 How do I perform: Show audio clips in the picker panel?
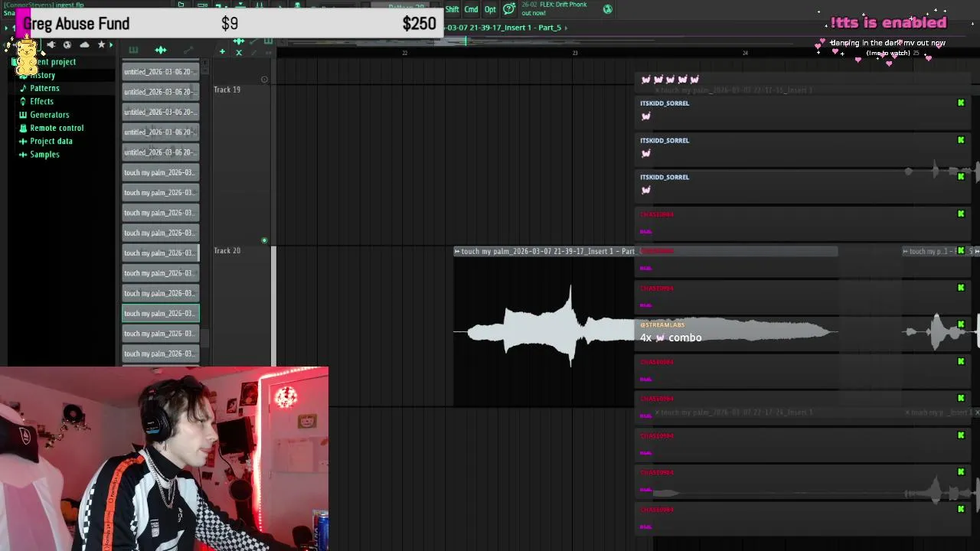[161, 51]
